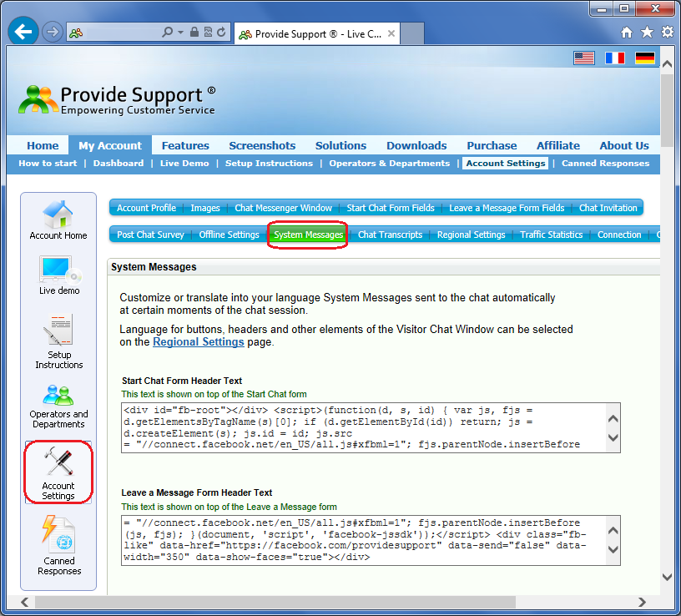Click the Operators & Departments submenu link
This screenshot has height=616, width=681.
tap(389, 164)
